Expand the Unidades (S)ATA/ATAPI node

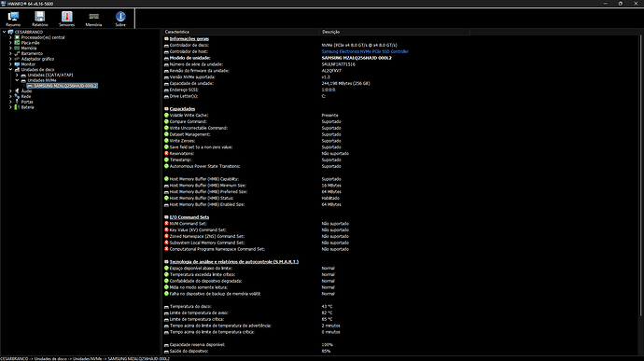click(x=17, y=76)
